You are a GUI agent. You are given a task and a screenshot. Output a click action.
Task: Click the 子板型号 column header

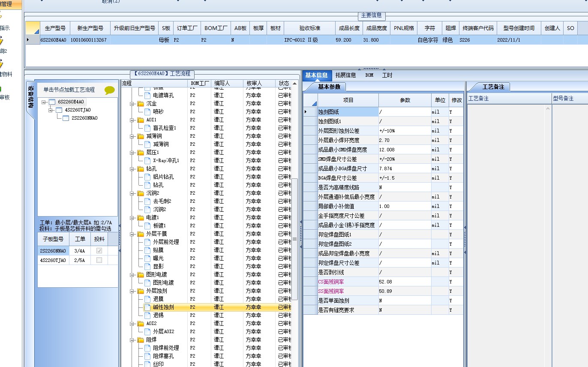click(x=53, y=239)
